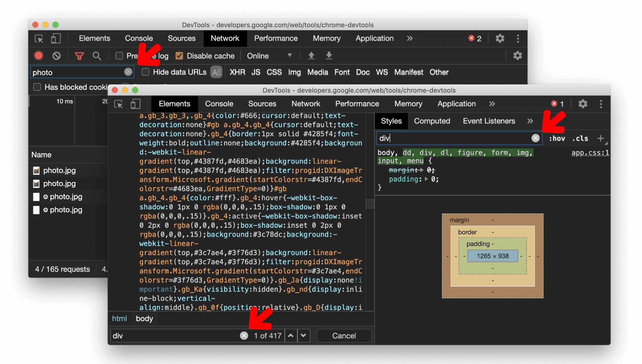Click the Elements tab in DevTools
The image size is (642, 364).
coord(174,104)
